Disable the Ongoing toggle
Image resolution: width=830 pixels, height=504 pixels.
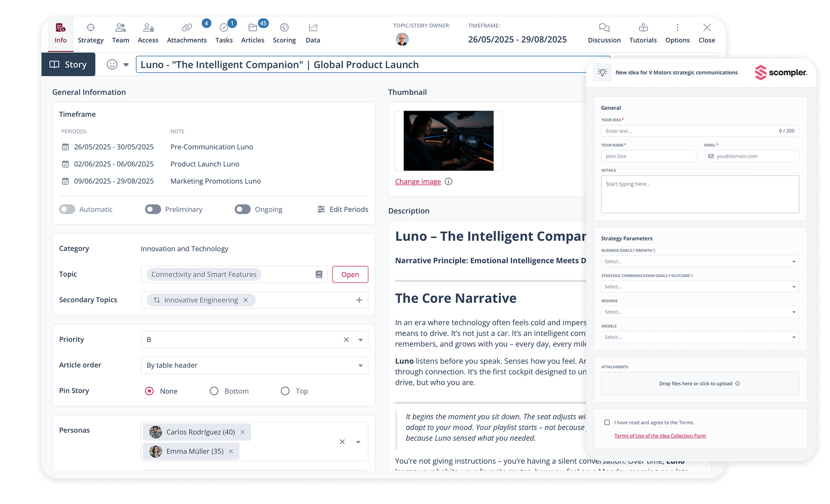pos(243,209)
